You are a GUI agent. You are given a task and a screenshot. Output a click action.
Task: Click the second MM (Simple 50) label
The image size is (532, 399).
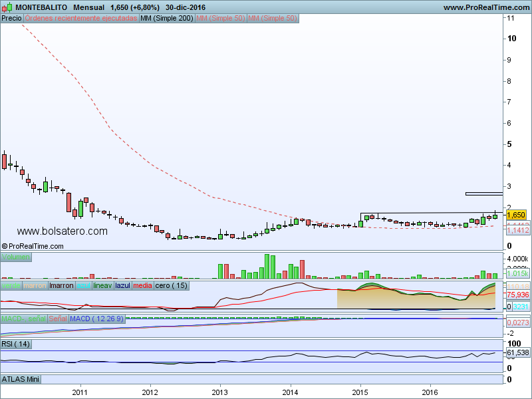273,19
